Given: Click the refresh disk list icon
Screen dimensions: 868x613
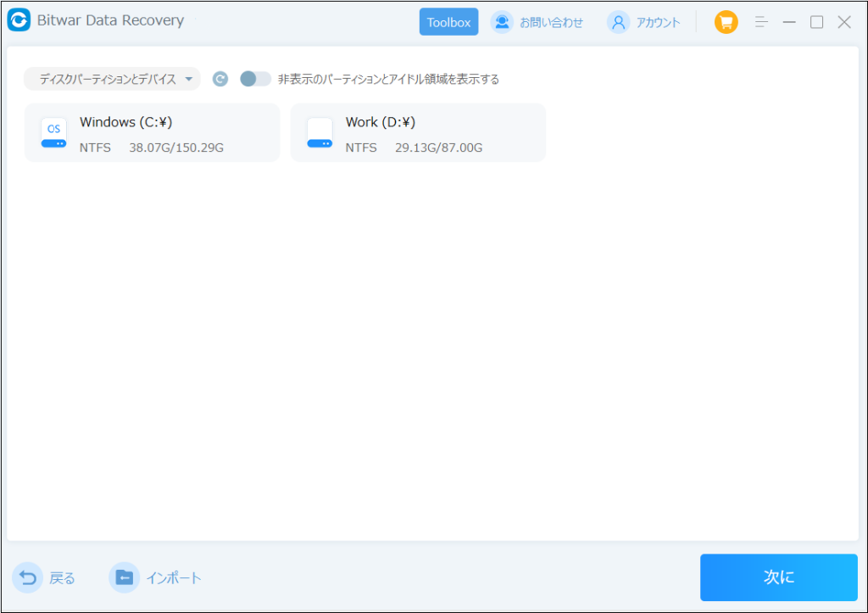Looking at the screenshot, I should click(220, 79).
